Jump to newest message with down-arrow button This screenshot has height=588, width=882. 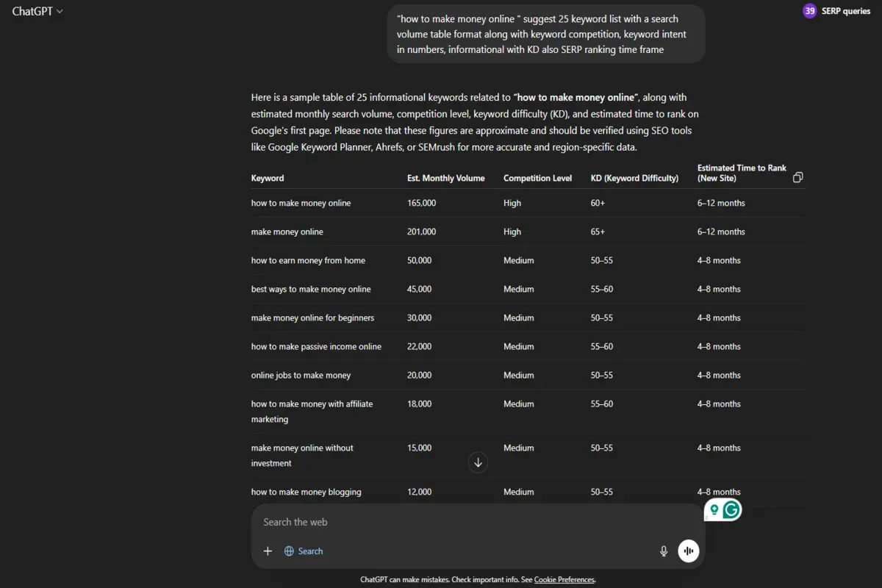(x=478, y=462)
